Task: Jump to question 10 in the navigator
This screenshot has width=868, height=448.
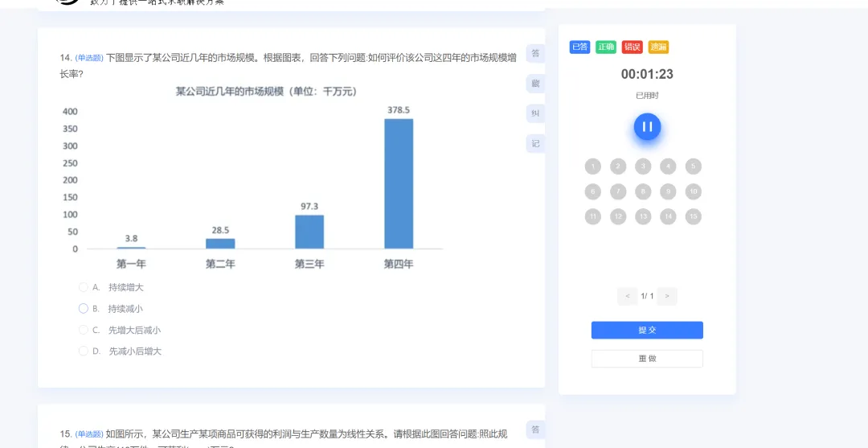Action: 694,191
